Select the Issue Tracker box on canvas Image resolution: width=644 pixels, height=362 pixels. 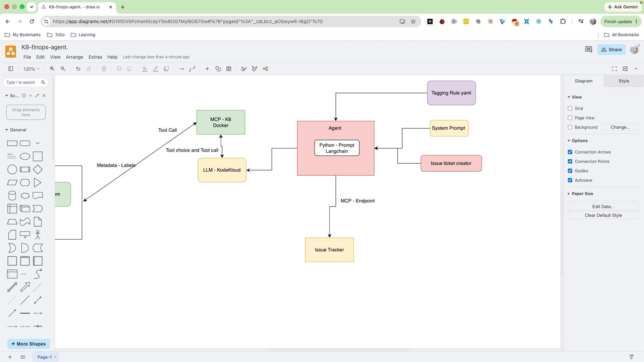(x=329, y=250)
